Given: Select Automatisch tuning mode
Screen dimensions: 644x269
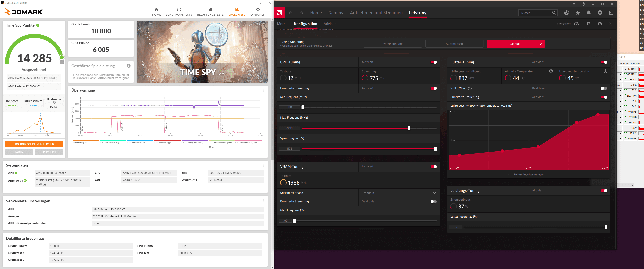Looking at the screenshot, I should pyautogui.click(x=454, y=44).
